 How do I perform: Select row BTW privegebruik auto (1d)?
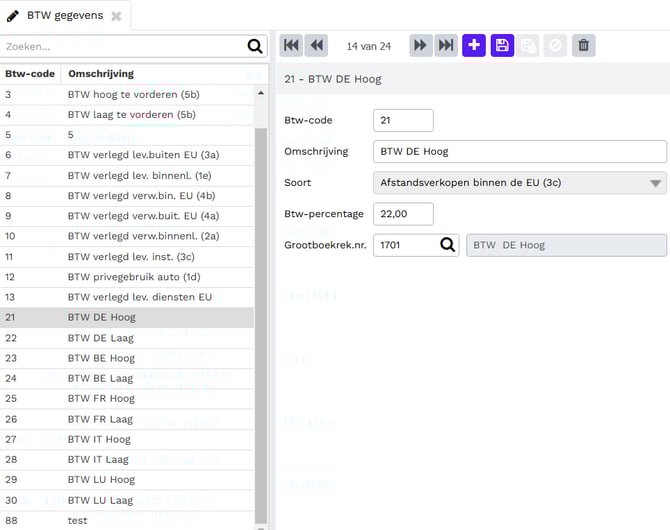pos(132,277)
